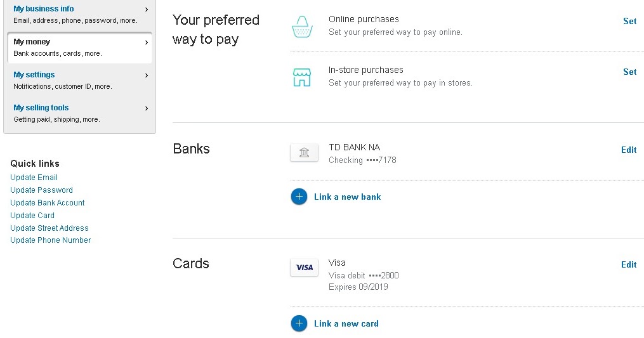Click the shopping basket Online purchases icon

(302, 27)
